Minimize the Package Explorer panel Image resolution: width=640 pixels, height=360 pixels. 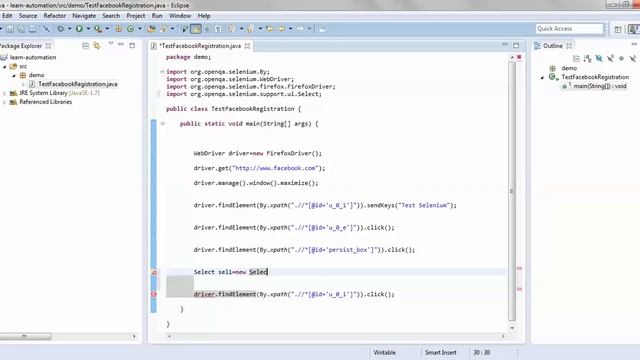121,44
